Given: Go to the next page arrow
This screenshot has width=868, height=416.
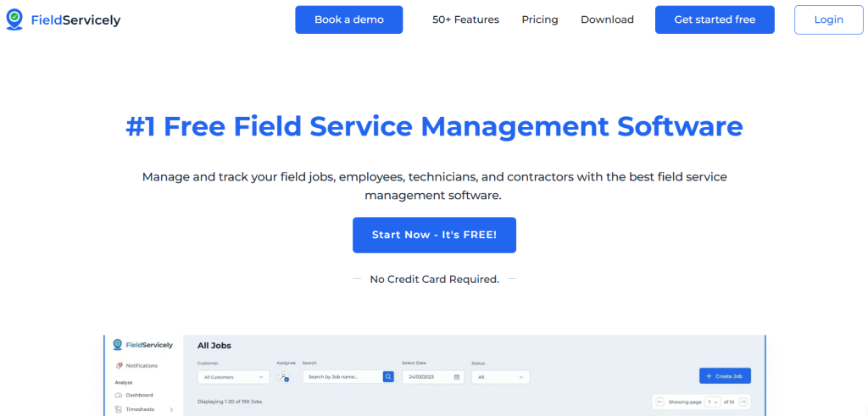Looking at the screenshot, I should click(744, 402).
